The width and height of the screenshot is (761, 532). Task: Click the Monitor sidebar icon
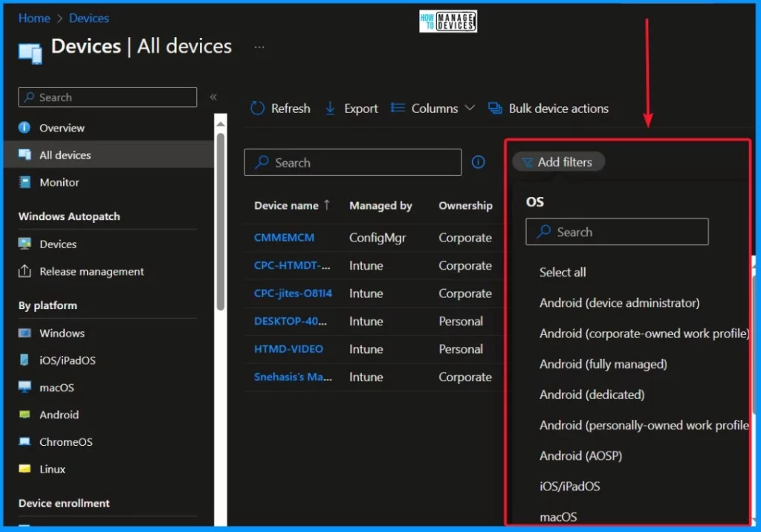click(x=25, y=182)
